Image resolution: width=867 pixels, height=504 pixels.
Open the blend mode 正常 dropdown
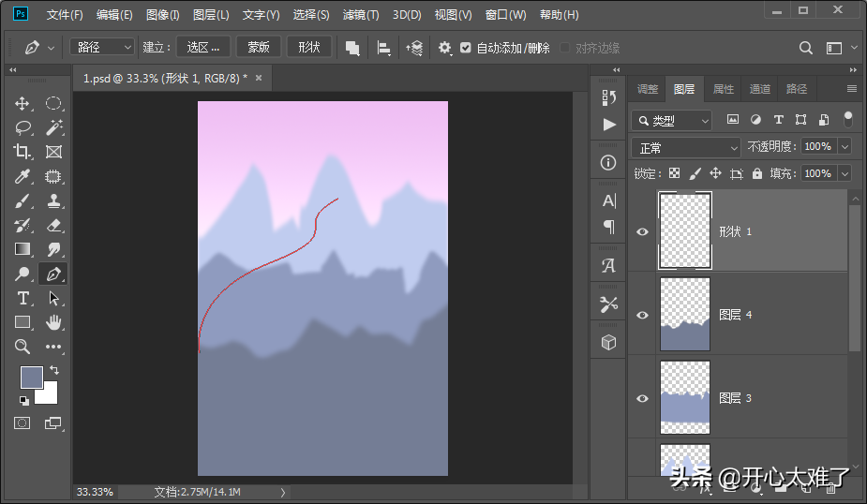686,148
